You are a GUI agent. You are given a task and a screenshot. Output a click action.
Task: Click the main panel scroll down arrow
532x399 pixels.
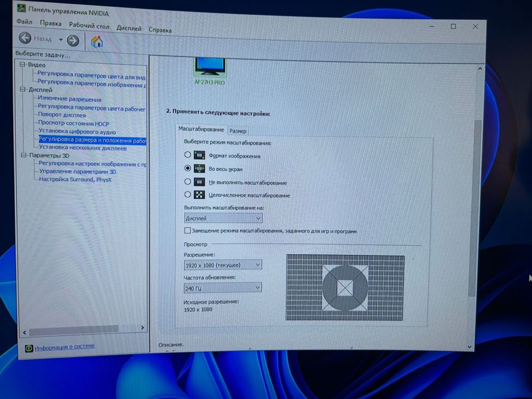pyautogui.click(x=470, y=347)
